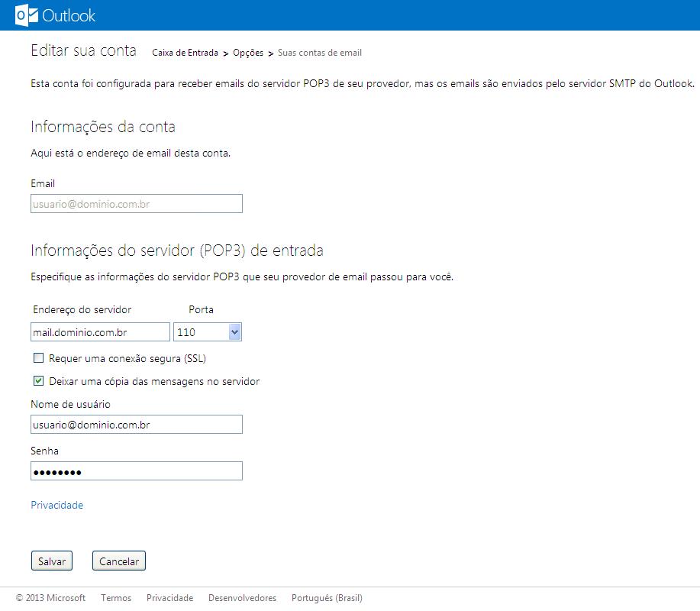The height and width of the screenshot is (611, 700).
Task: Go to Caixa de Entrada breadcrumb
Action: [185, 53]
